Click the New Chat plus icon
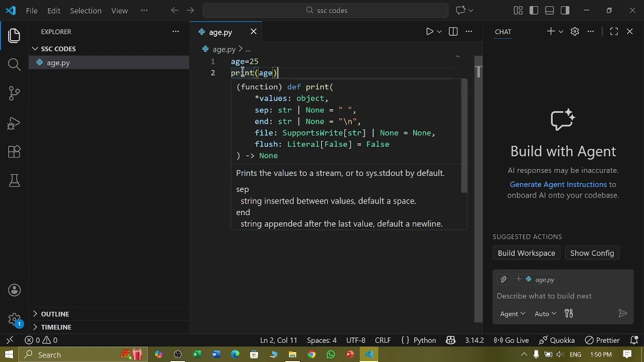 pyautogui.click(x=551, y=32)
